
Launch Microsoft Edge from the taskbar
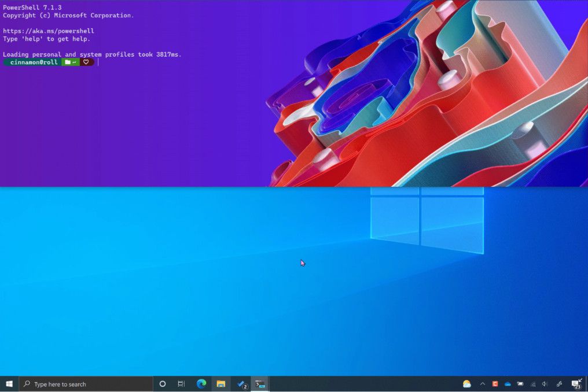coord(201,383)
